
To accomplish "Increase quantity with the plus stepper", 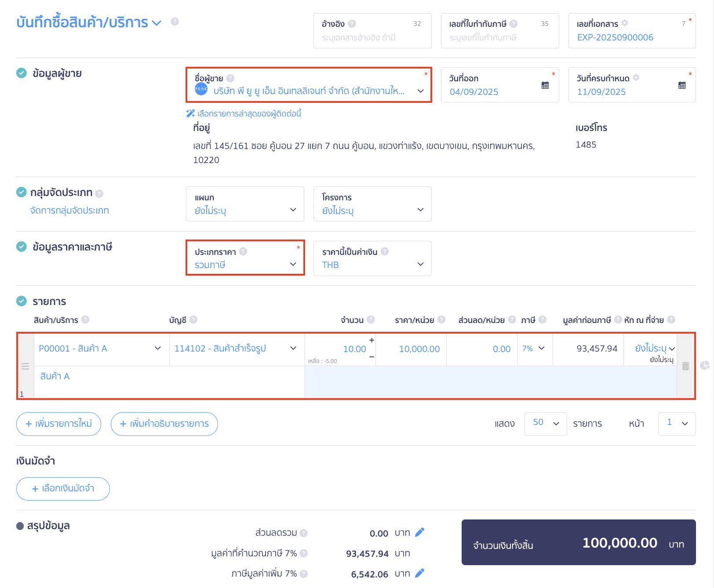I will point(372,340).
